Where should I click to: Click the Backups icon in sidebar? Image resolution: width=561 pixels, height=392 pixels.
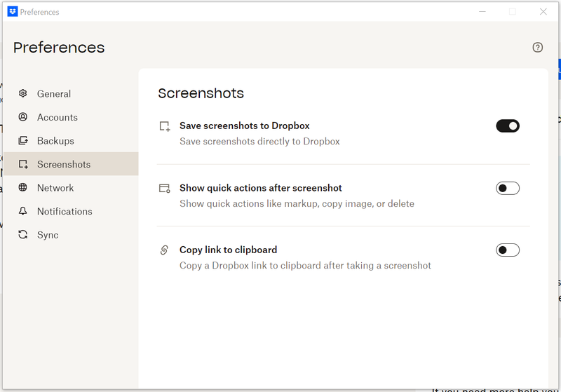(23, 140)
